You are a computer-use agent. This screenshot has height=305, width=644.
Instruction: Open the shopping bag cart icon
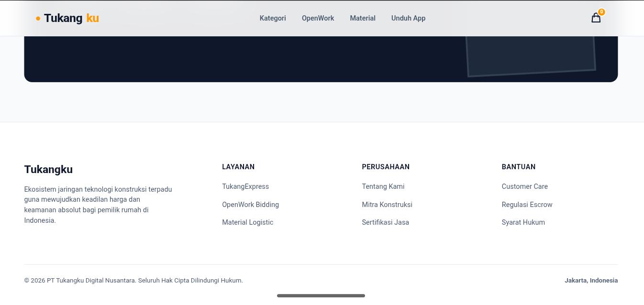coord(596,18)
